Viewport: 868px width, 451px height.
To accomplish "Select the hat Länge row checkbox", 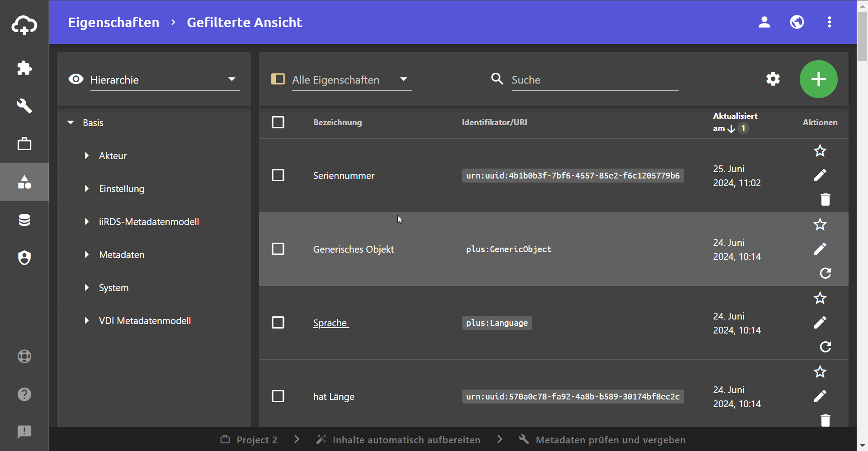I will pos(278,396).
